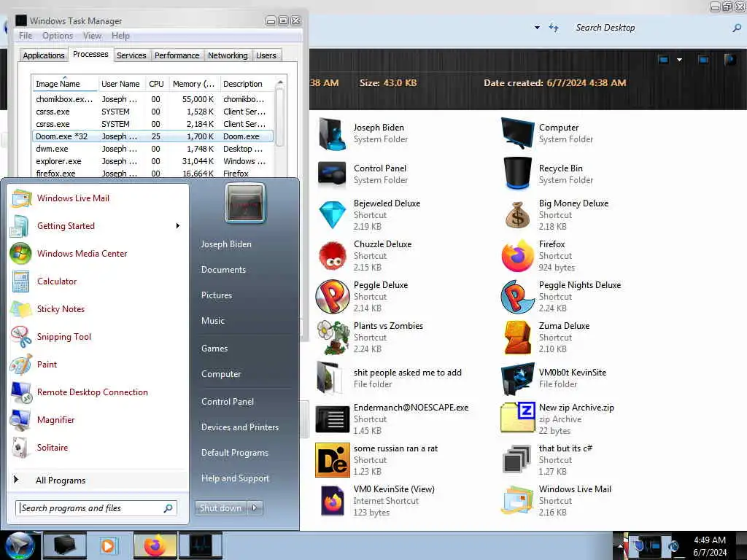Select the Bejeweled Deluxe diamond icon
The width and height of the screenshot is (747, 560).
pos(332,215)
